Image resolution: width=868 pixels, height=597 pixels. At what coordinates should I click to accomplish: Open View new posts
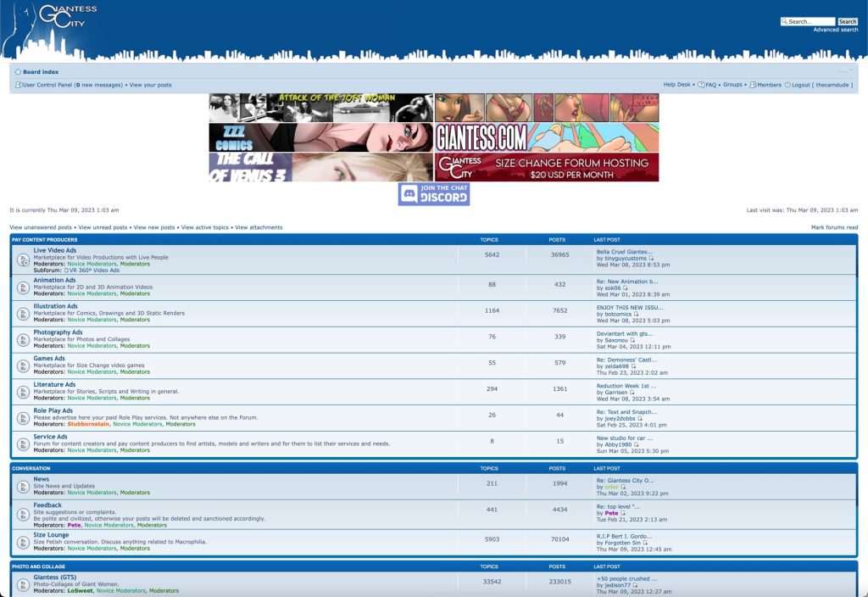[154, 227]
